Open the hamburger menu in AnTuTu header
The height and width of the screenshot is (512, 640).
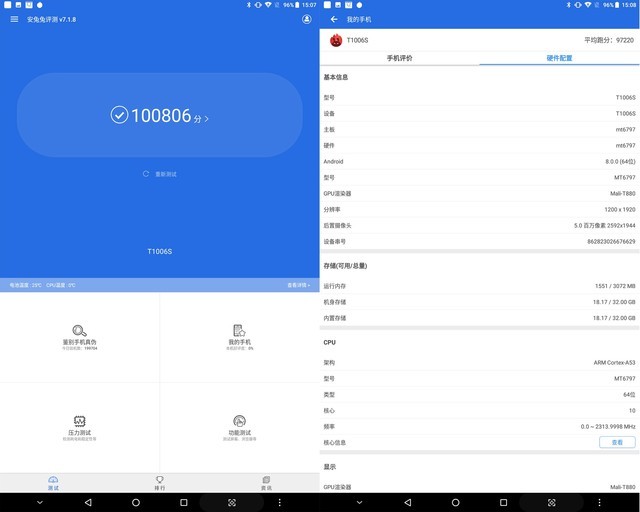coord(14,19)
